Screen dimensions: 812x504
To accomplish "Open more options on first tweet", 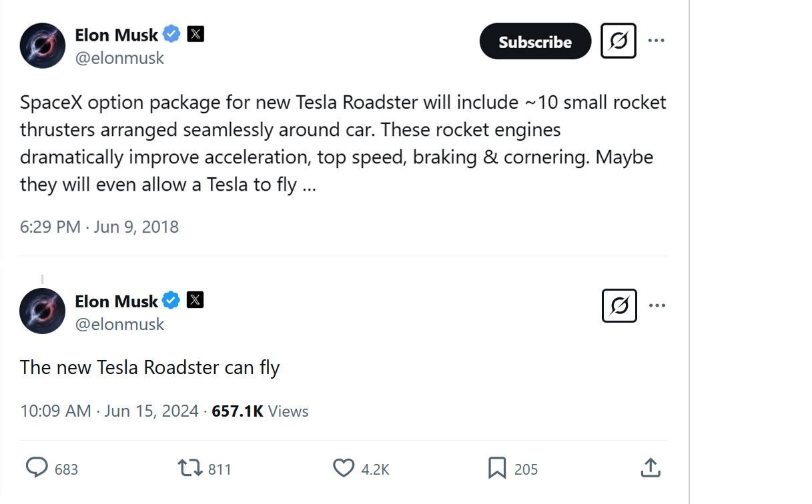I will (656, 41).
